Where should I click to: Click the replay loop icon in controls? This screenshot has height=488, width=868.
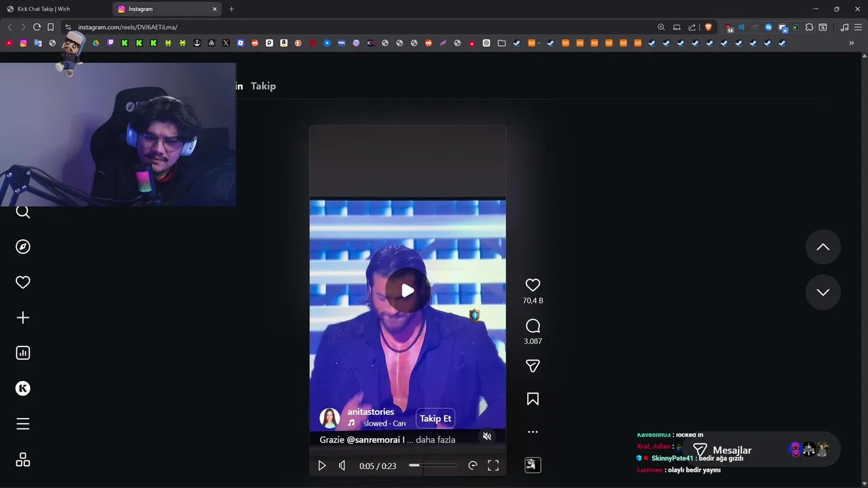pyautogui.click(x=473, y=466)
